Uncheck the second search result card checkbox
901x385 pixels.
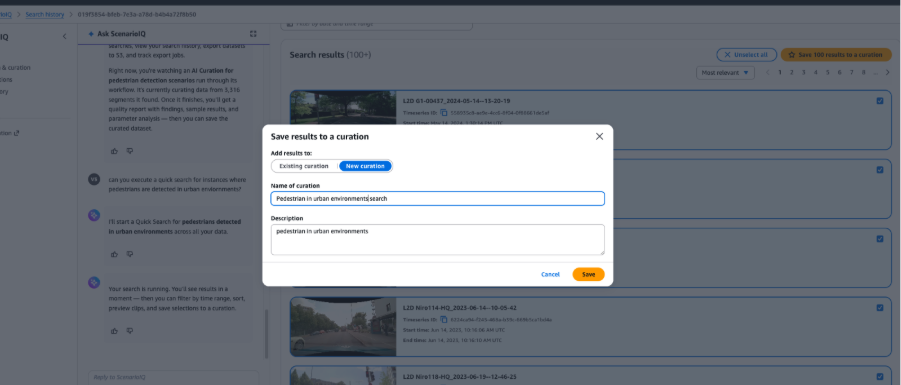pos(880,170)
